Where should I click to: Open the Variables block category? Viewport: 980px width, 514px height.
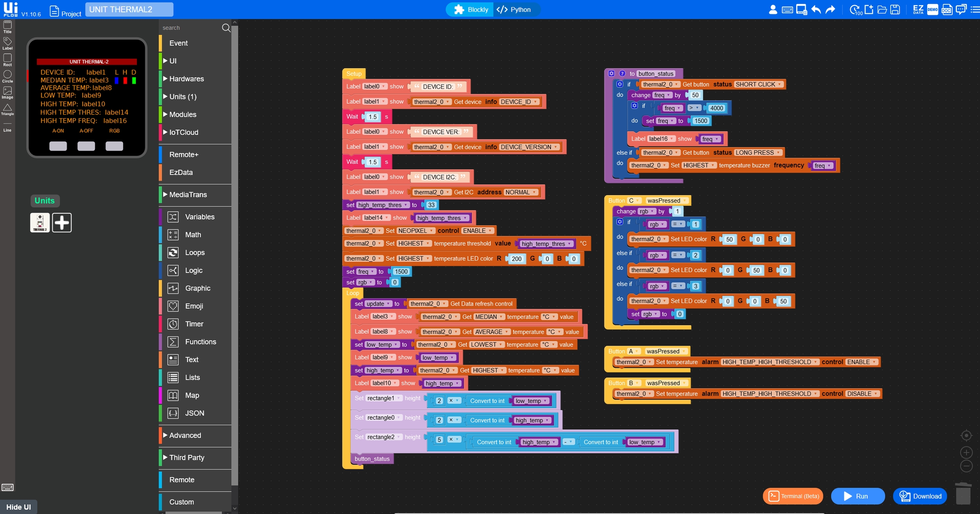(x=199, y=217)
